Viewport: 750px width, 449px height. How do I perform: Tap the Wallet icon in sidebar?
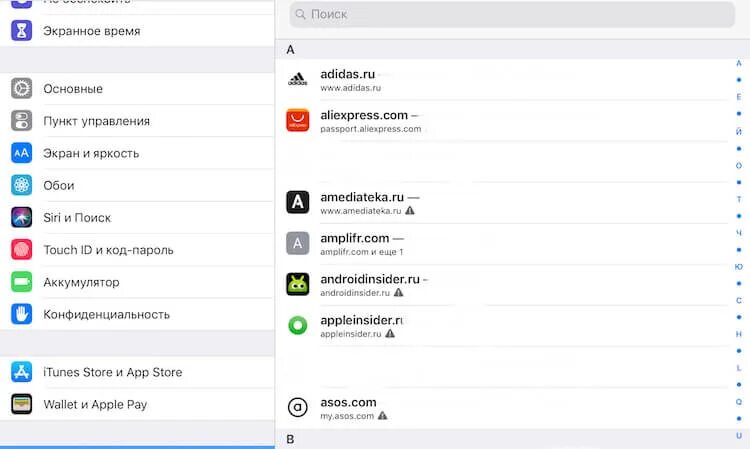(22, 404)
